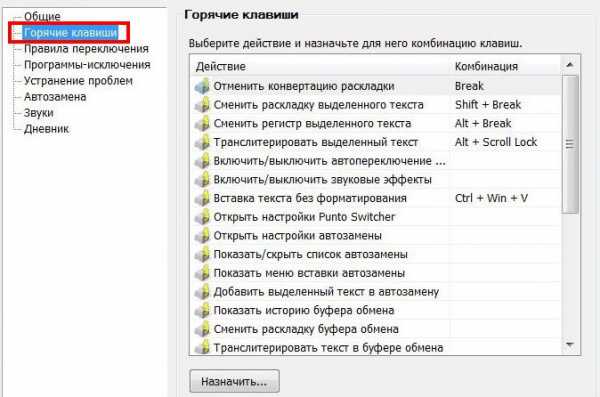This screenshot has height=397, width=600.
Task: Select Звуки in the settings tree
Action: pos(38,113)
